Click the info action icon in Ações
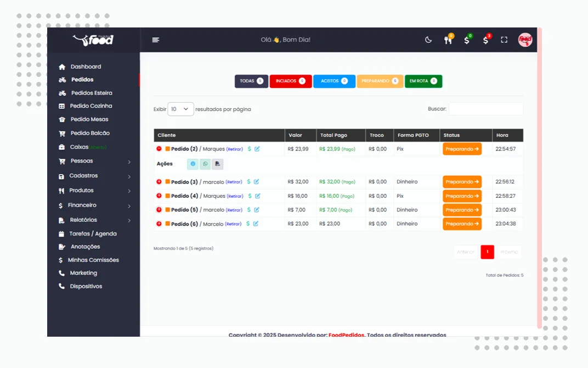This screenshot has width=588, height=368. click(x=193, y=164)
